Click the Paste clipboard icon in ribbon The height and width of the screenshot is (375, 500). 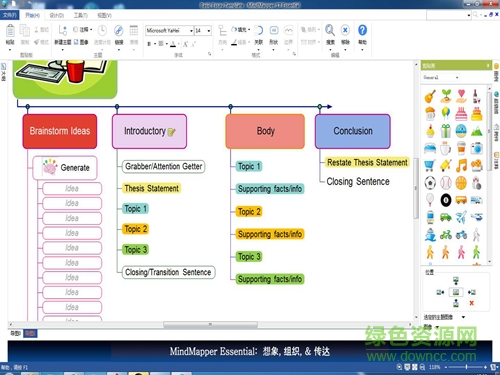[10, 31]
